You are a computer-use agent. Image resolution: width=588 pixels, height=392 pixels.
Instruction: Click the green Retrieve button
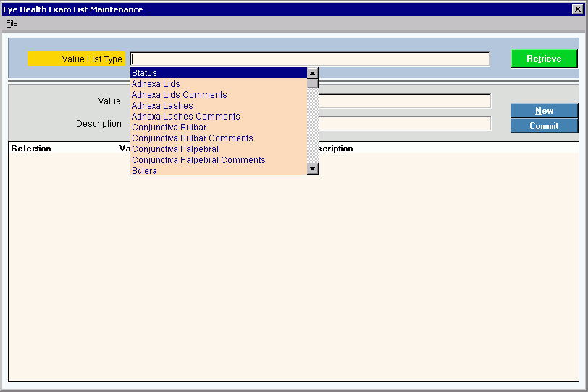[544, 59]
